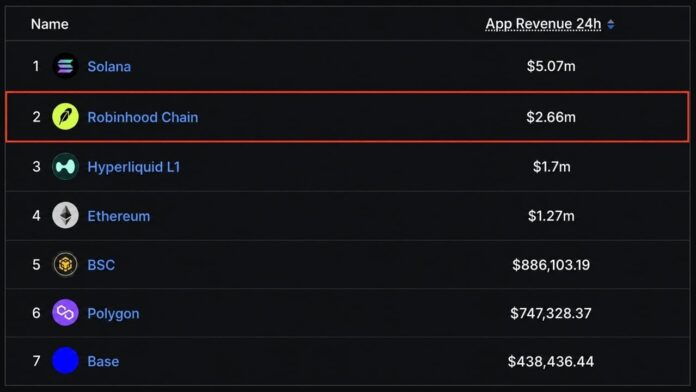Click the Ethereum diamond logo icon
Image resolution: width=696 pixels, height=392 pixels.
(x=65, y=215)
